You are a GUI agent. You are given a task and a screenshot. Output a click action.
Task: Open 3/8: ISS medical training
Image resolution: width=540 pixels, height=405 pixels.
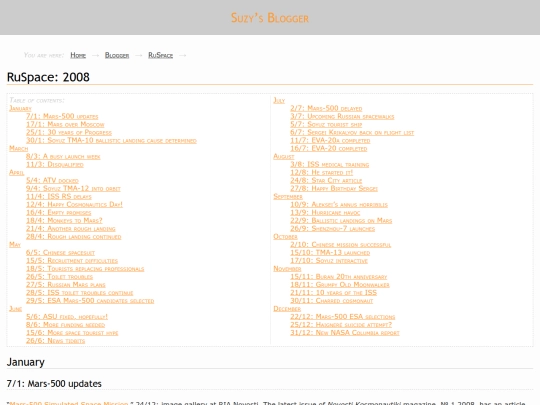(x=330, y=164)
